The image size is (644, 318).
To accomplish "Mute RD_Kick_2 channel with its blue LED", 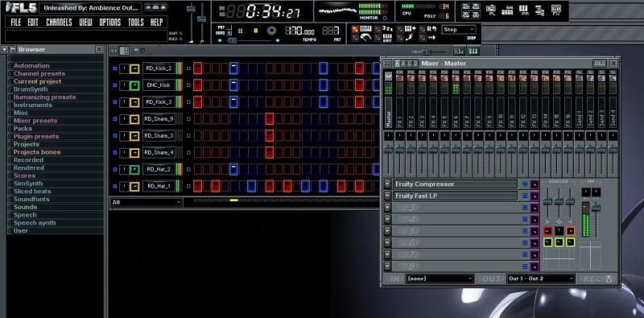I will coord(114,68).
